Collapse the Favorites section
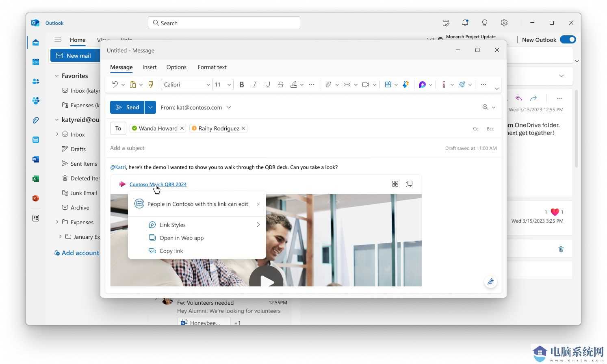 57,76
